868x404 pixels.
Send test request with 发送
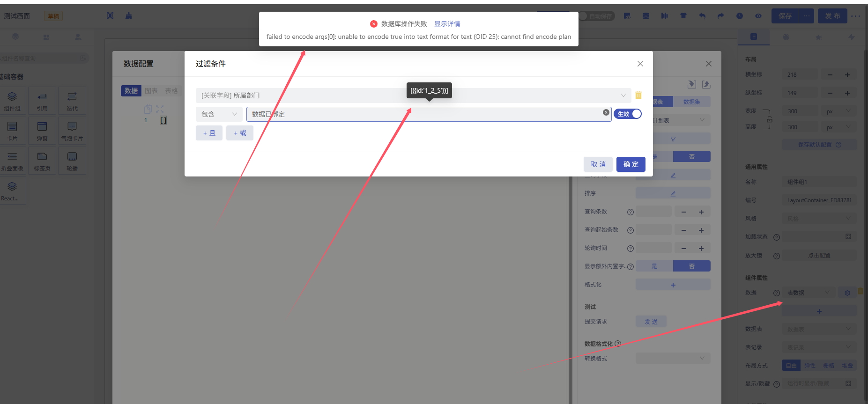651,322
